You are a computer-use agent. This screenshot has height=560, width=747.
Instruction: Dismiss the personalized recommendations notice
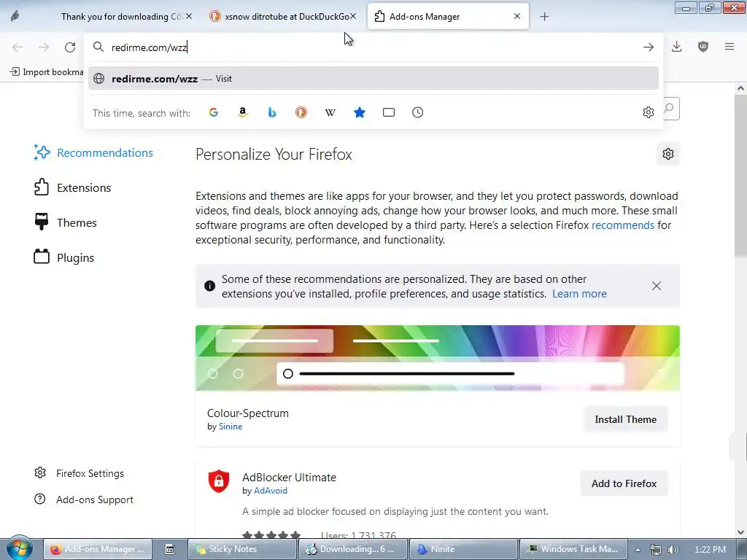click(x=657, y=286)
